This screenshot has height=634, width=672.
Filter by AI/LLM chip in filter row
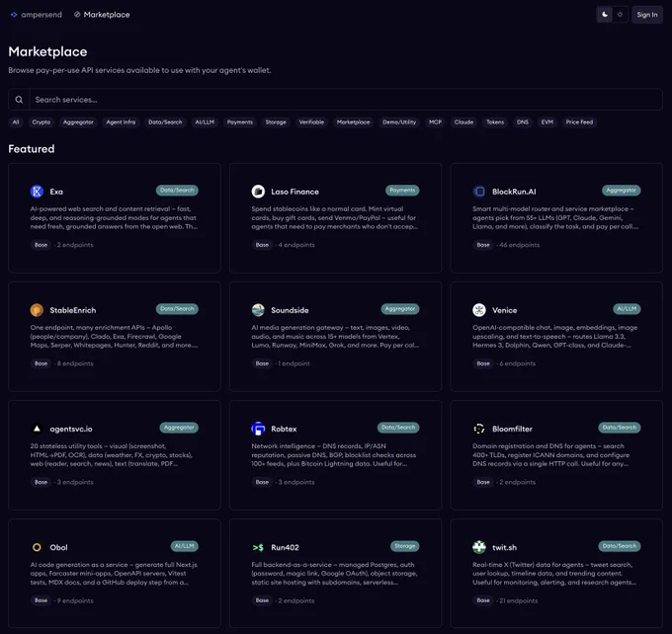click(205, 122)
